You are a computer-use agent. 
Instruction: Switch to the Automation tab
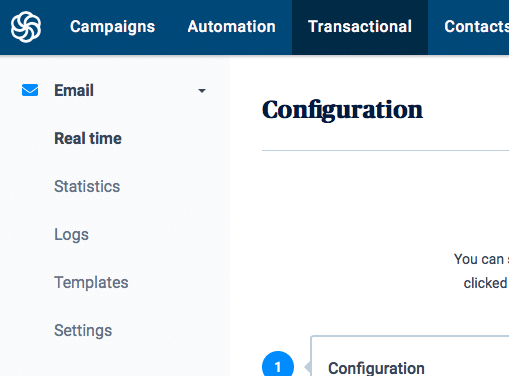coord(231,27)
